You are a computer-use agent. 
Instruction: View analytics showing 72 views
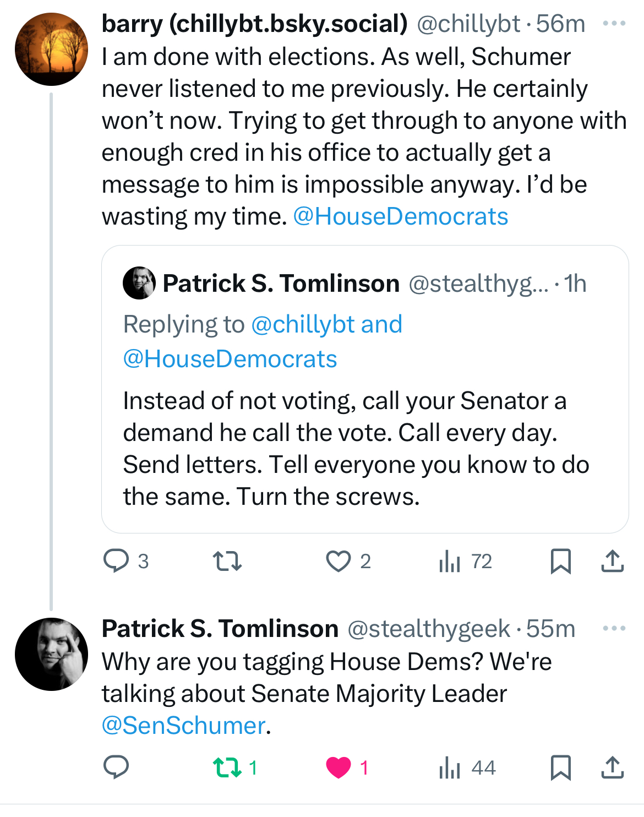click(x=465, y=561)
